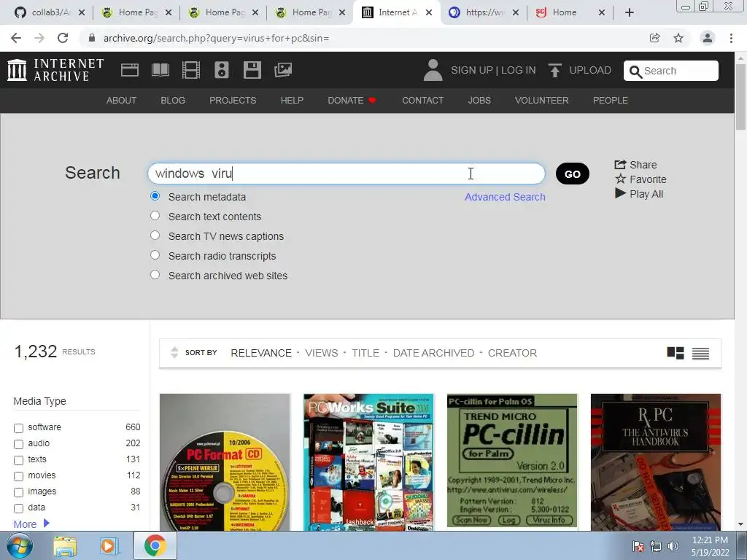This screenshot has height=560, width=747.
Task: Click the share page icon in address bar
Action: [655, 38]
